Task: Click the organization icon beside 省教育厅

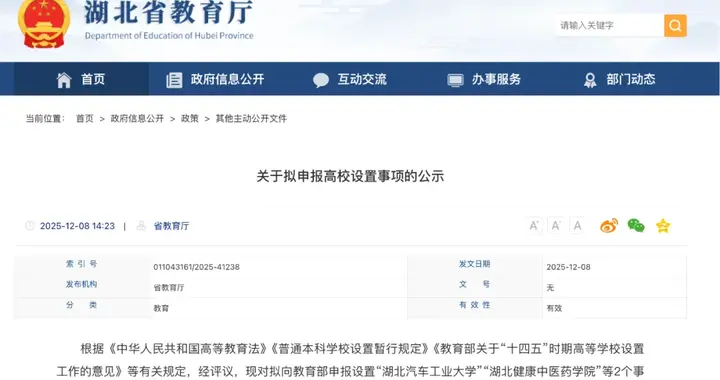Action: (x=141, y=226)
